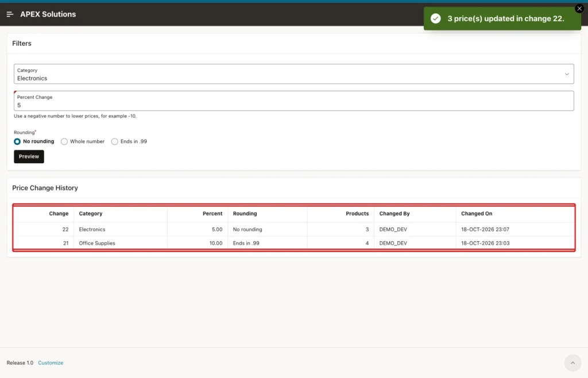Open the Category dropdown
Screen dimensions: 588x378
[x=293, y=74]
